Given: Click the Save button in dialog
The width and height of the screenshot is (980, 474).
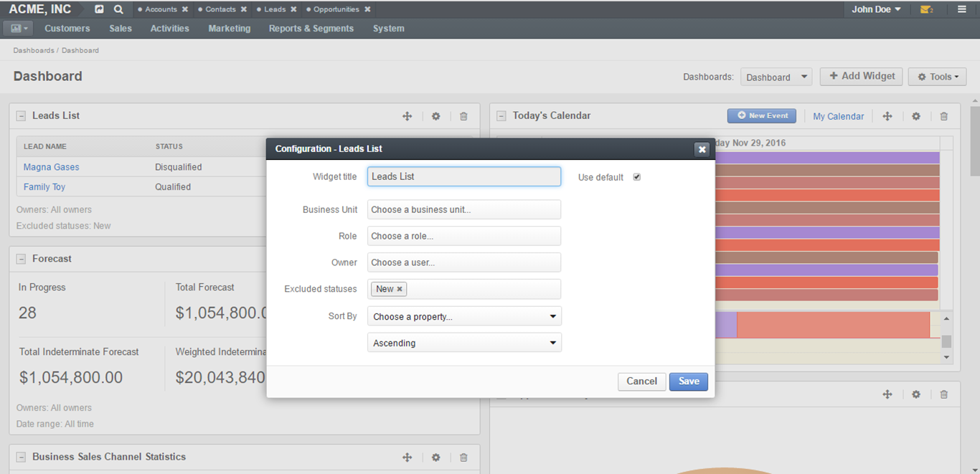Looking at the screenshot, I should (689, 381).
